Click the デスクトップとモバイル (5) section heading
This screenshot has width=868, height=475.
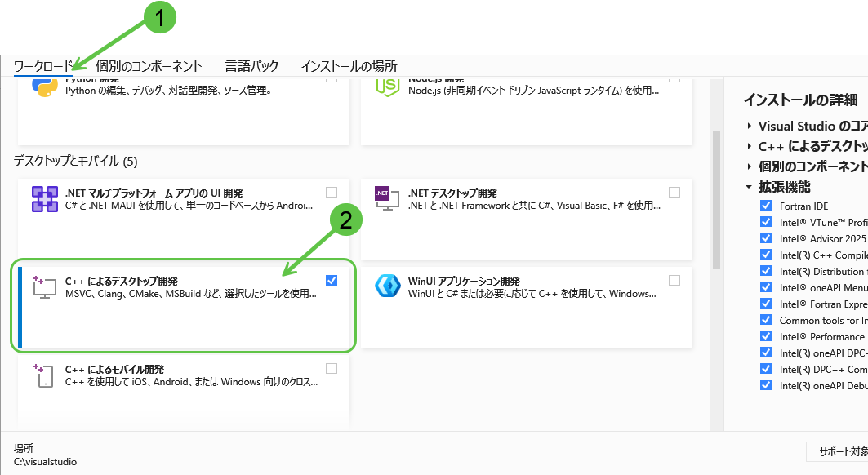[75, 161]
